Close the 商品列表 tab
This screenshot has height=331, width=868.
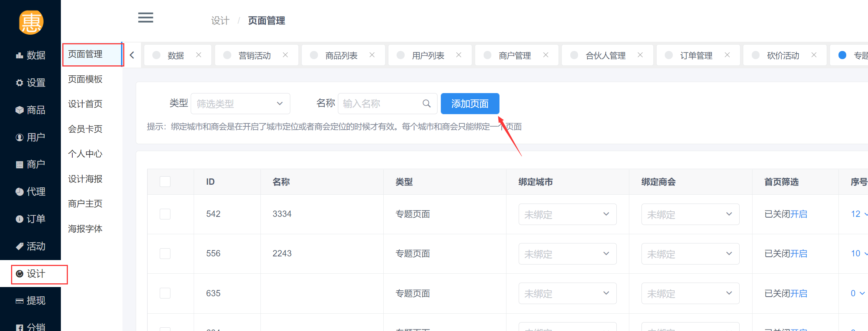[x=372, y=55]
